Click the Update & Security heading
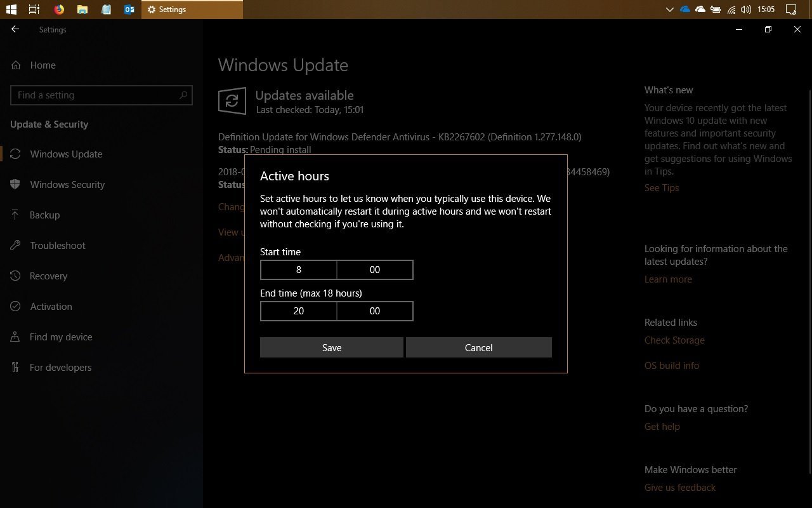This screenshot has height=508, width=812. [x=49, y=124]
